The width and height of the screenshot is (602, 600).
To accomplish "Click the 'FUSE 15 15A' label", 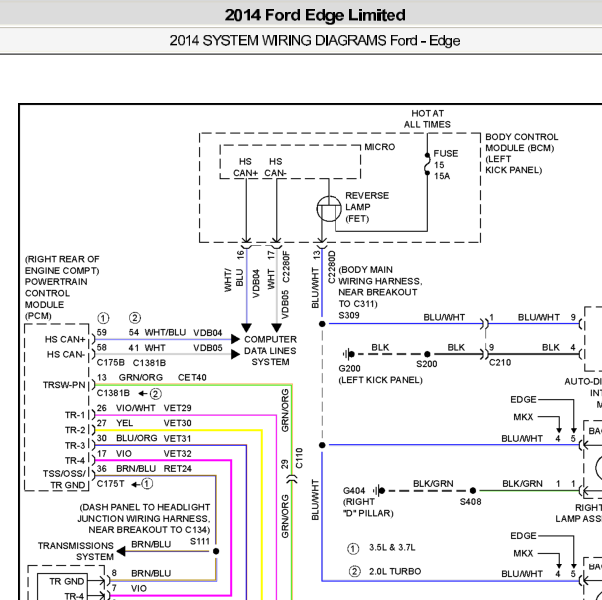I will (445, 165).
